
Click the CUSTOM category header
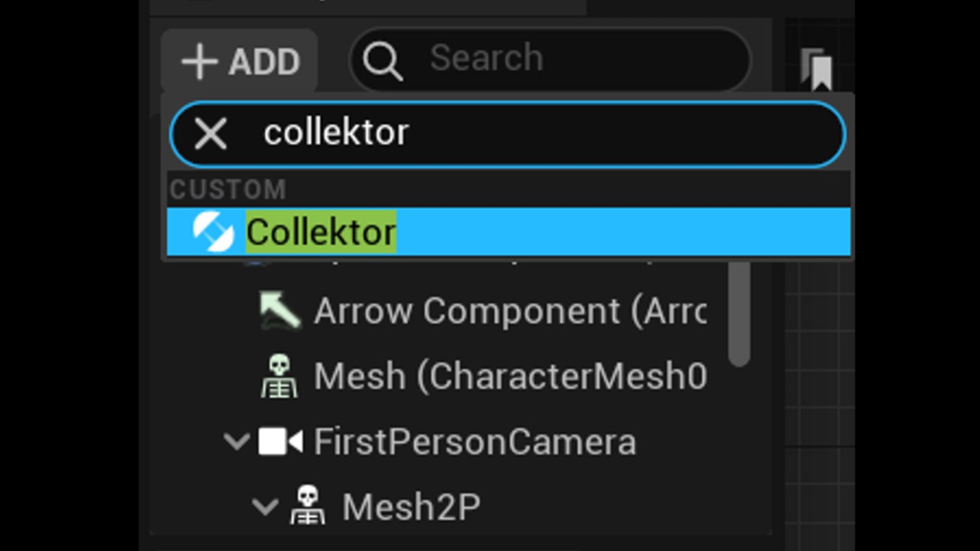tap(227, 189)
